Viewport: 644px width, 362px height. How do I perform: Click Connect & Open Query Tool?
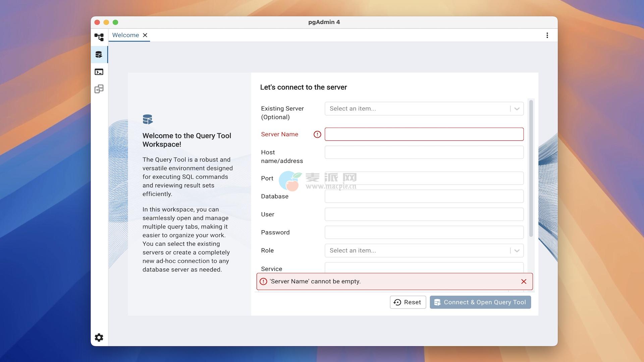pos(480,302)
